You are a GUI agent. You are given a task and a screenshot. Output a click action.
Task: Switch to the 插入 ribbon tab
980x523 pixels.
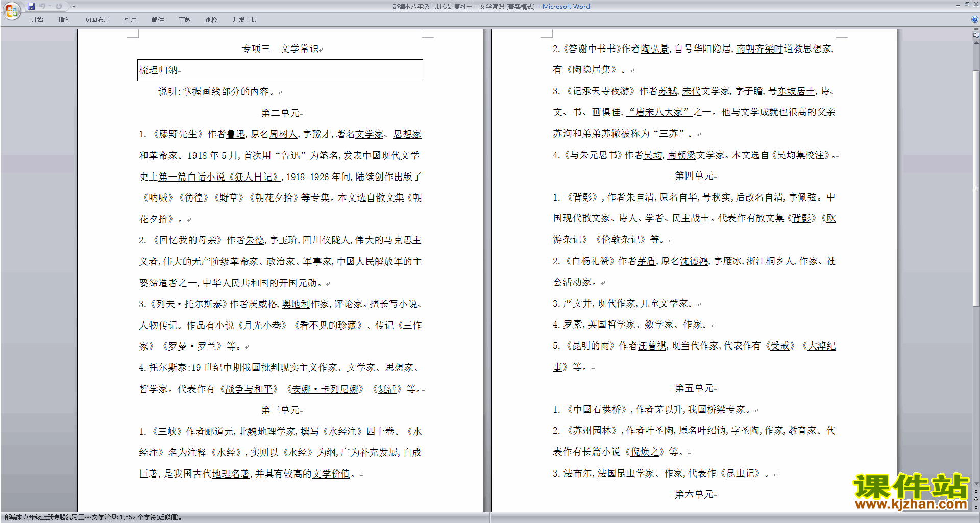coord(64,19)
